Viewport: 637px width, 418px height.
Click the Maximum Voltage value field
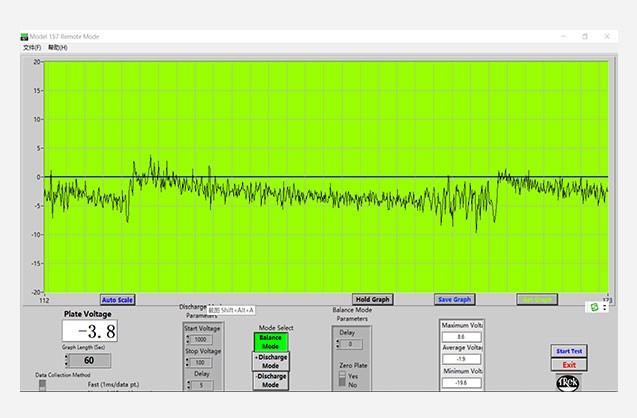pos(460,338)
